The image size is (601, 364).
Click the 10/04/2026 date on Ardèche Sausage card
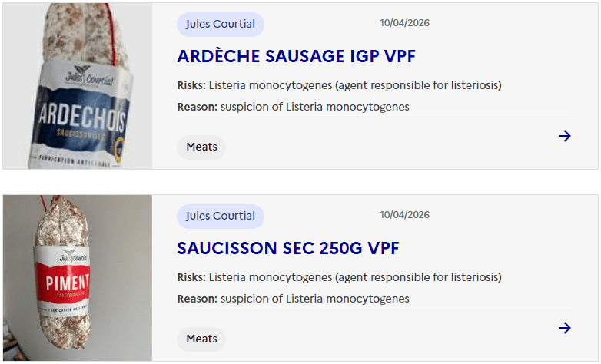404,23
